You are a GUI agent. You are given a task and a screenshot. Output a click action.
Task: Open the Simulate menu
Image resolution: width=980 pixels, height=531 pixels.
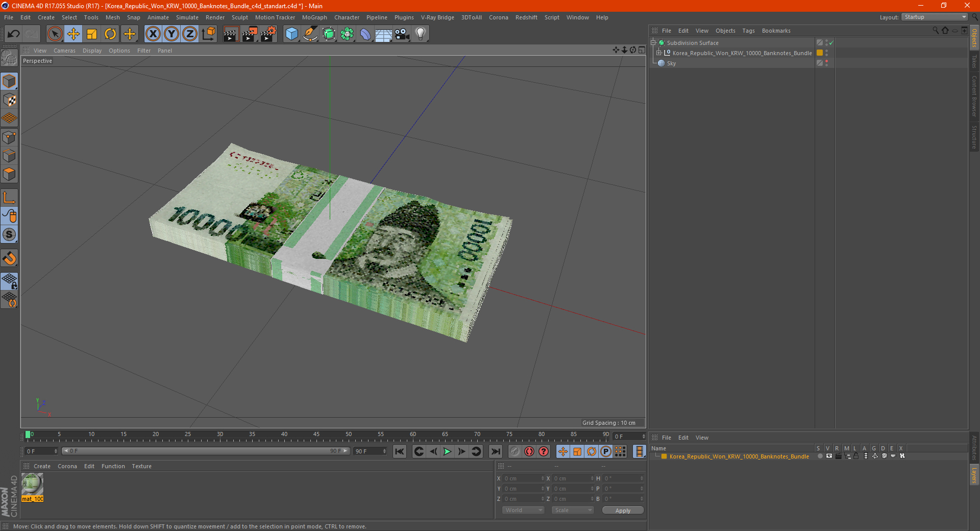point(187,17)
